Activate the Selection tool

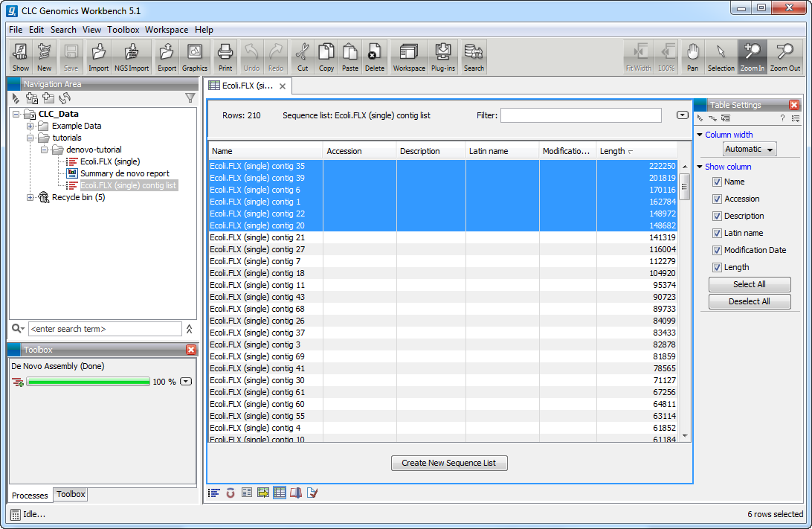721,57
